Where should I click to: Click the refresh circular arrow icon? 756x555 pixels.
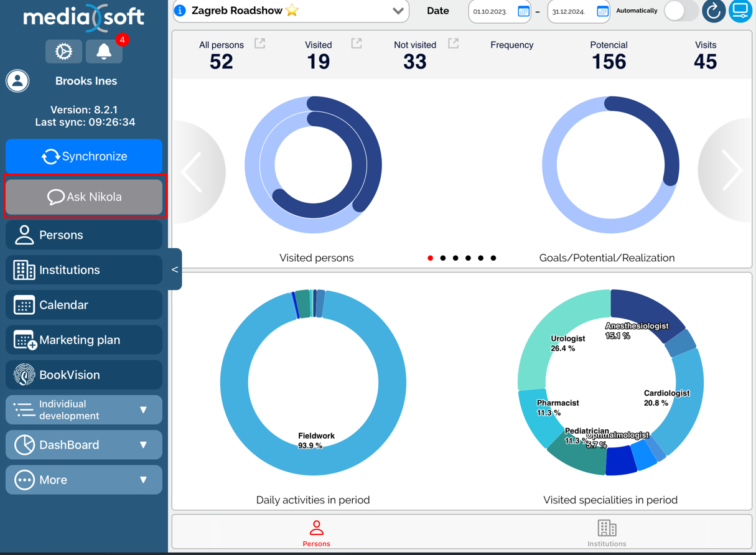click(x=713, y=11)
